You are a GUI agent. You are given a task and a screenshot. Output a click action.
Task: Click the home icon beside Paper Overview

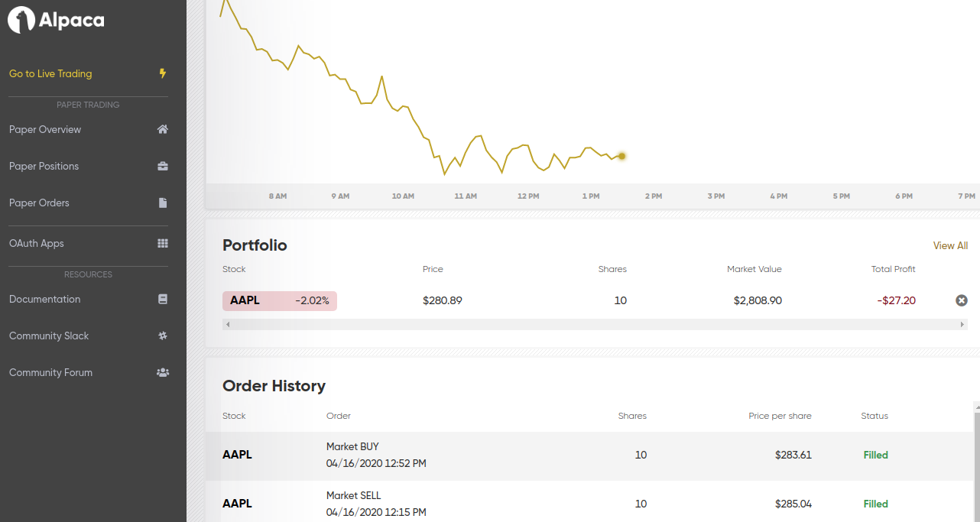tap(162, 129)
